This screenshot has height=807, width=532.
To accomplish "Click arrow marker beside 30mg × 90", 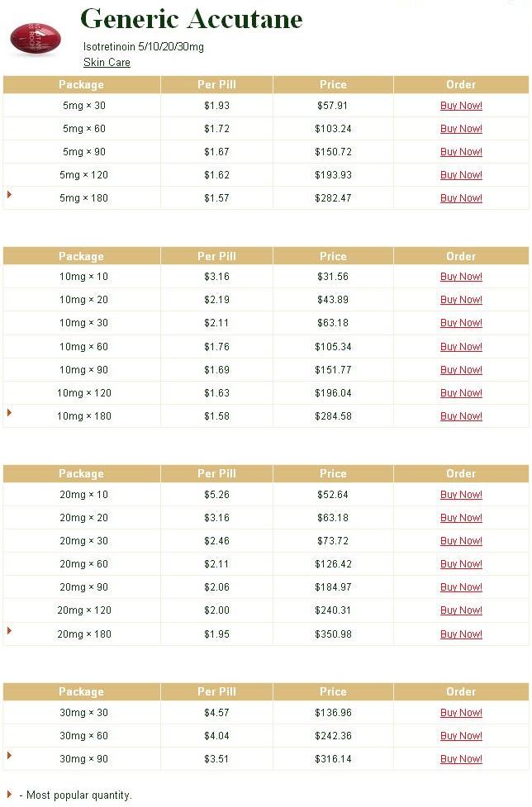I will pyautogui.click(x=9, y=755).
